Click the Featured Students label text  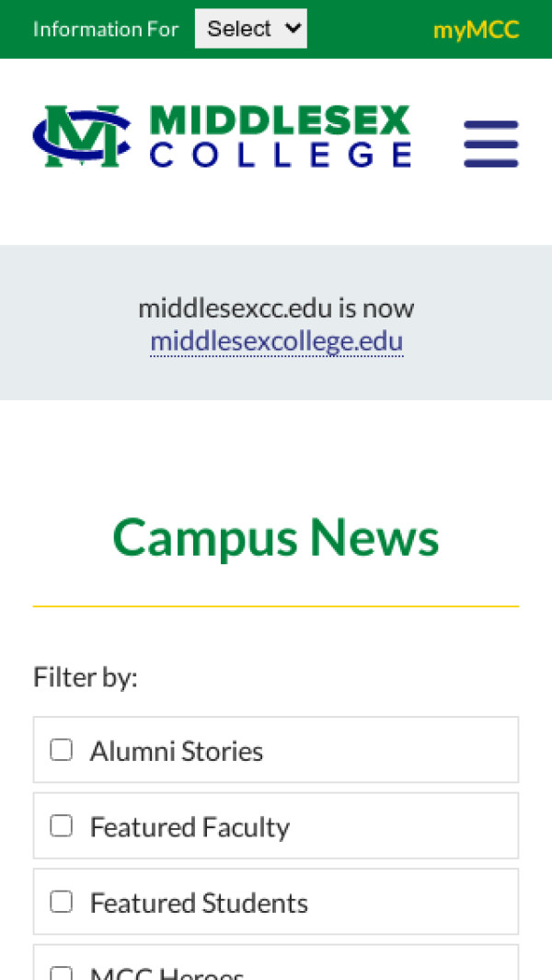(199, 903)
